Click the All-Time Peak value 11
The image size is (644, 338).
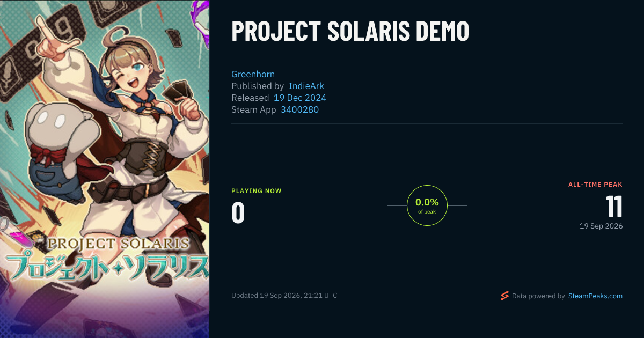[614, 207]
